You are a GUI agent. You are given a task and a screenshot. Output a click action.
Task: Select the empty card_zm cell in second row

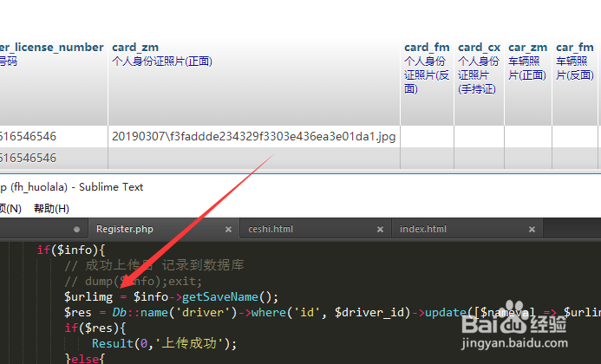tap(254, 158)
